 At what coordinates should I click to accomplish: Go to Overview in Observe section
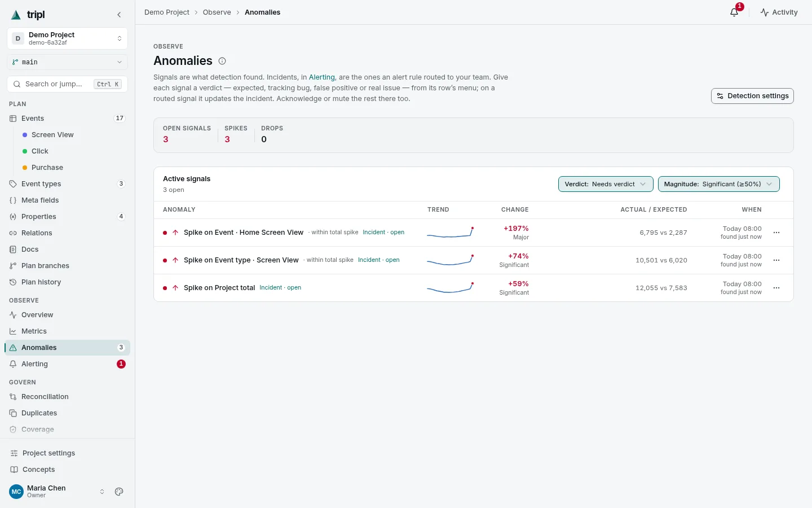(x=67, y=315)
